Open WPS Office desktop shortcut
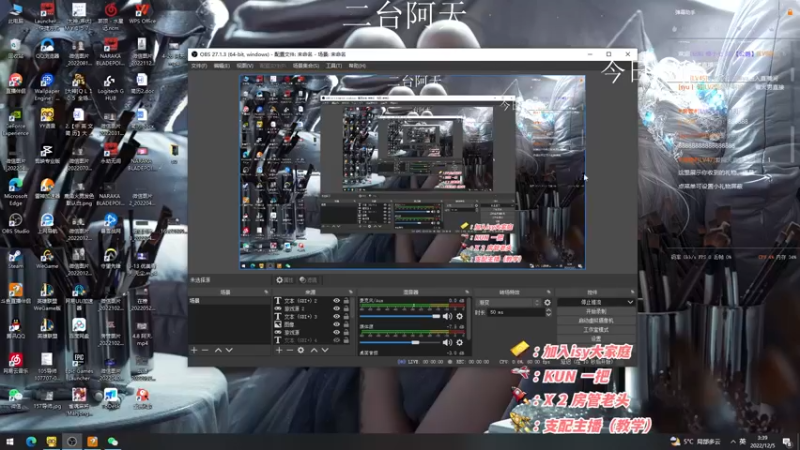The width and height of the screenshot is (800, 450). pos(142,13)
